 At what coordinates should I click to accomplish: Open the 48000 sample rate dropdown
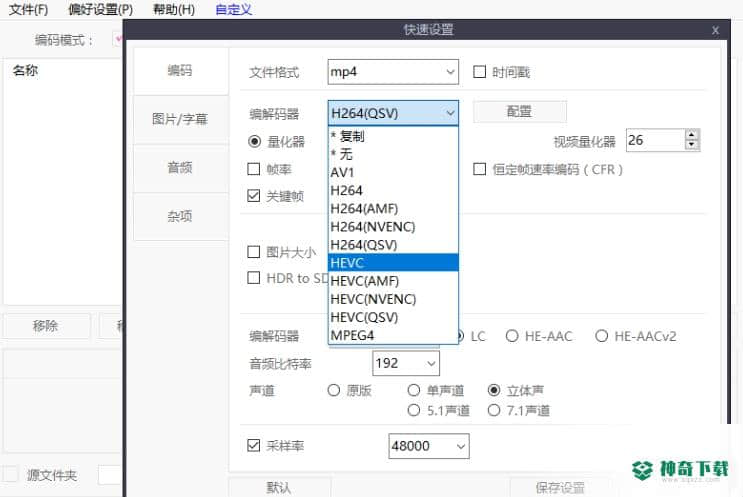(429, 446)
